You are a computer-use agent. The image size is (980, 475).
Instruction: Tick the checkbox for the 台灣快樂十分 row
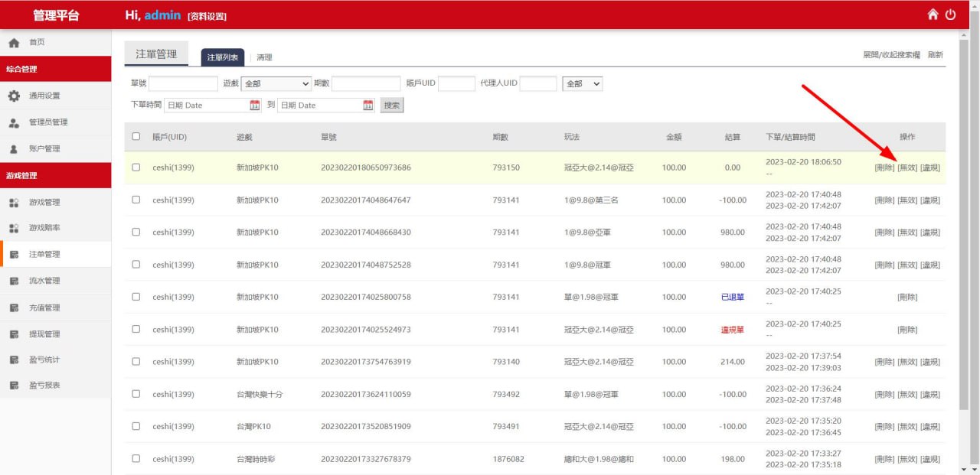pyautogui.click(x=136, y=394)
